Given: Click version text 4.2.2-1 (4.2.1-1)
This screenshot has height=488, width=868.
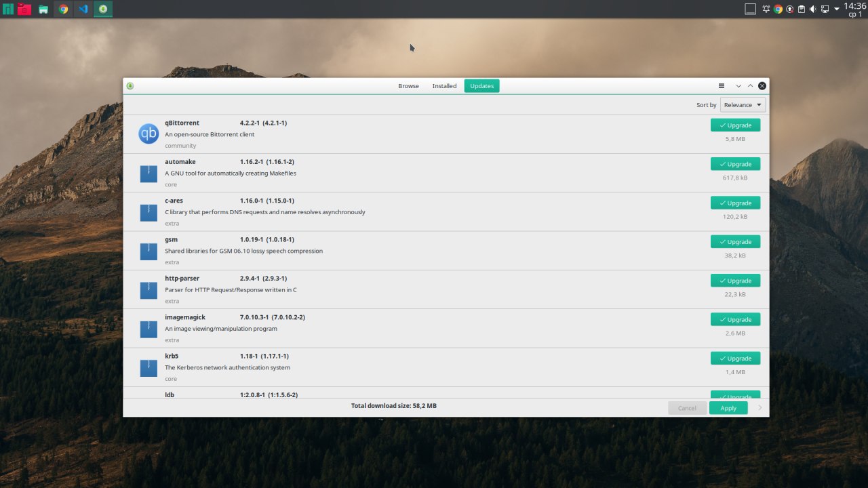Looking at the screenshot, I should 263,123.
